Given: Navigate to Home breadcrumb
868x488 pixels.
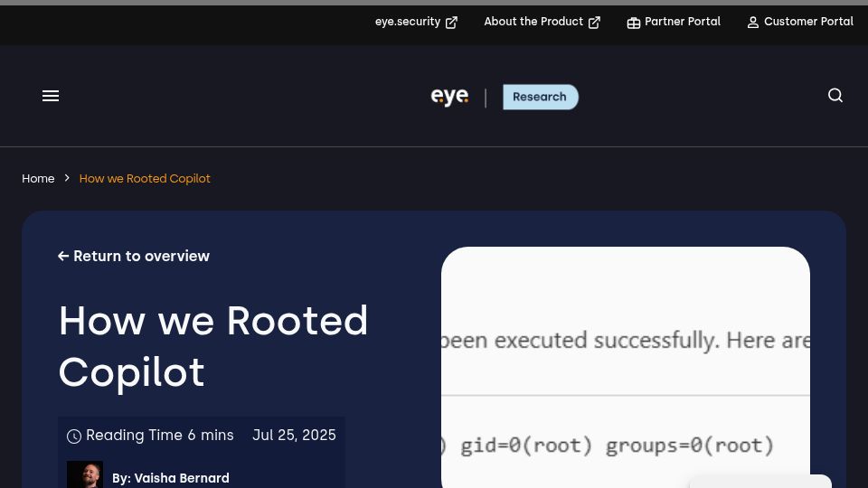Looking at the screenshot, I should tap(38, 179).
